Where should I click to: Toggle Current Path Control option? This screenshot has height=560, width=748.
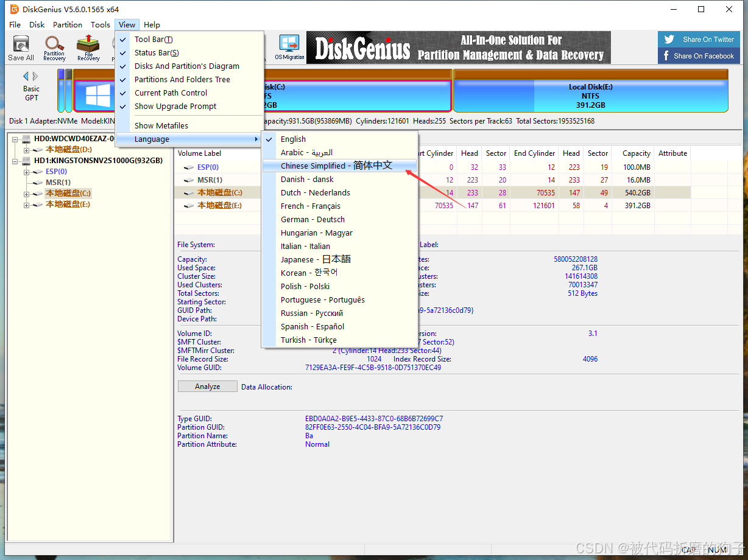tap(189, 93)
